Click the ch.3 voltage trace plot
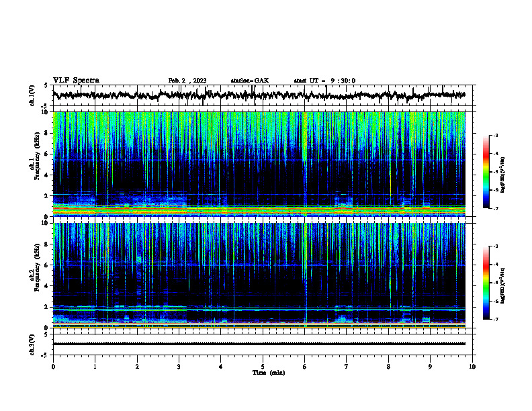The image size is (532, 411). tap(259, 344)
